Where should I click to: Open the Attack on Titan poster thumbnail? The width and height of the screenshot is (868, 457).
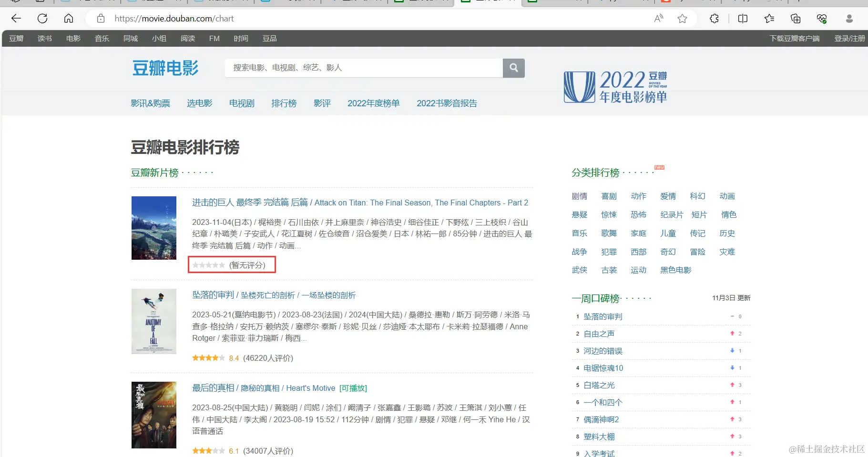[154, 228]
